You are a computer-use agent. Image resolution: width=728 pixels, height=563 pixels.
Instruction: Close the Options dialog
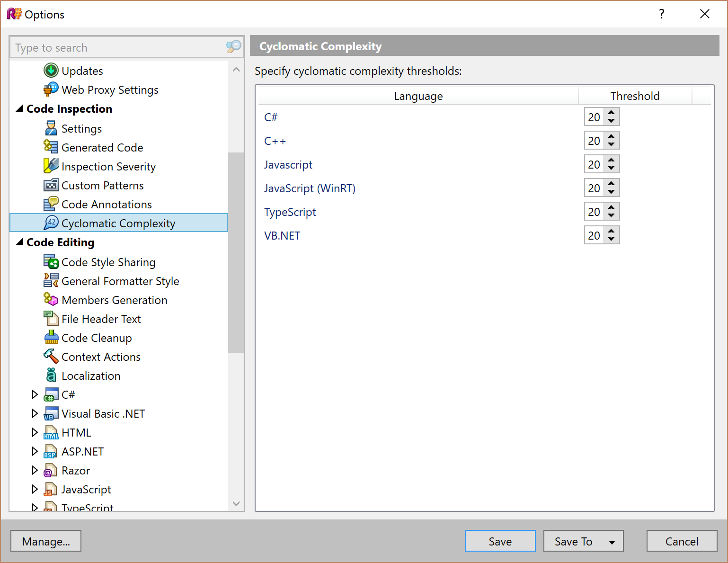tap(705, 14)
